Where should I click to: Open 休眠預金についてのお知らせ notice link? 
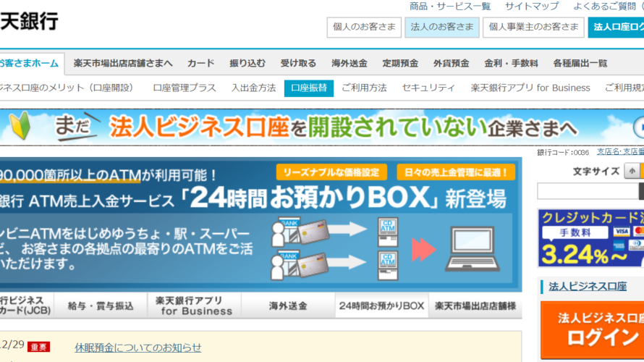click(x=138, y=348)
